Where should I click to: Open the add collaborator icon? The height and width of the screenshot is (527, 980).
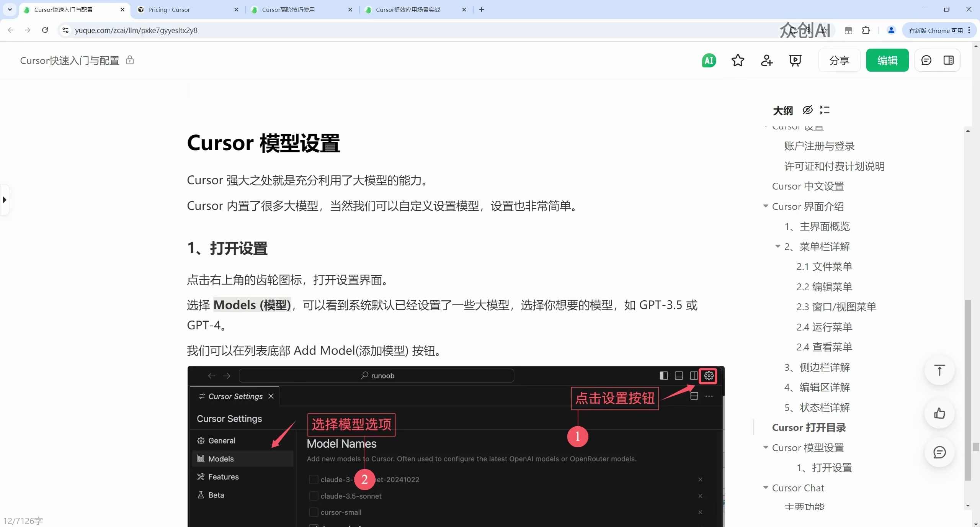tap(766, 61)
